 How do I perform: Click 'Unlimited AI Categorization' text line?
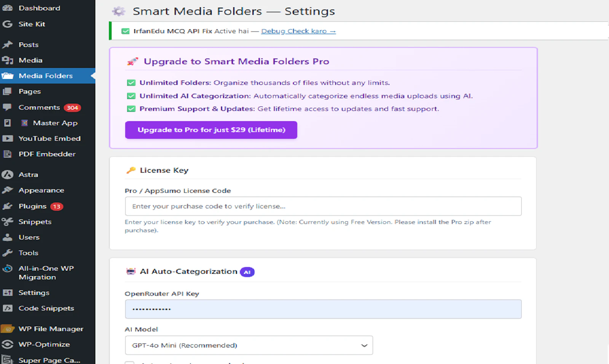[x=306, y=96]
